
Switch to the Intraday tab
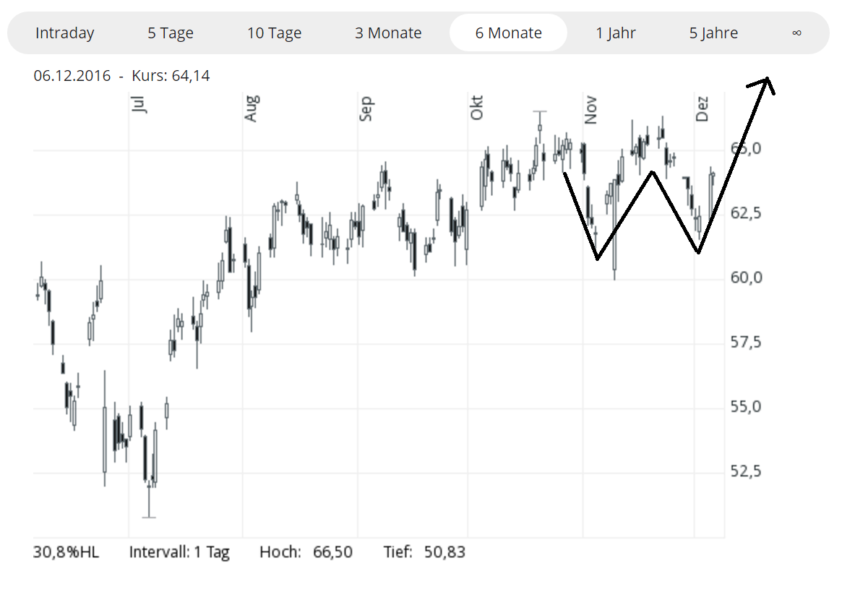tap(65, 33)
